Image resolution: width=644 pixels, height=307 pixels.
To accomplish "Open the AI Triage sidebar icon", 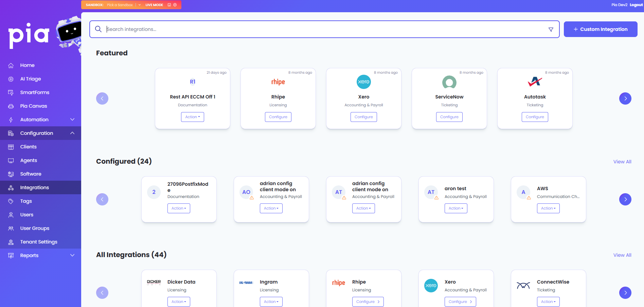I will click(11, 79).
